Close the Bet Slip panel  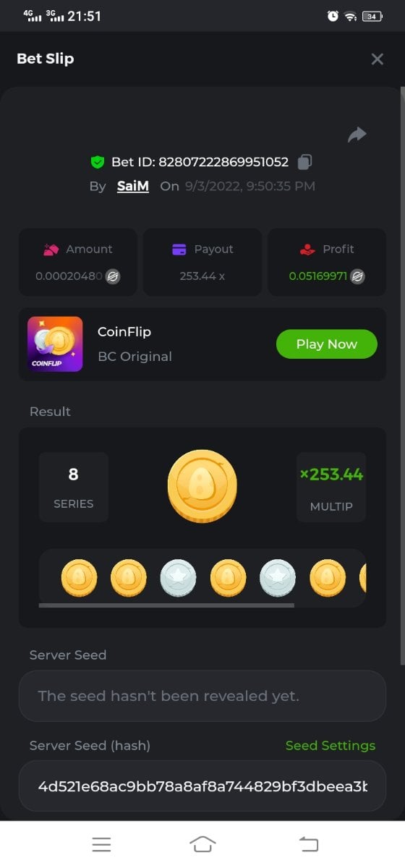[x=377, y=59]
